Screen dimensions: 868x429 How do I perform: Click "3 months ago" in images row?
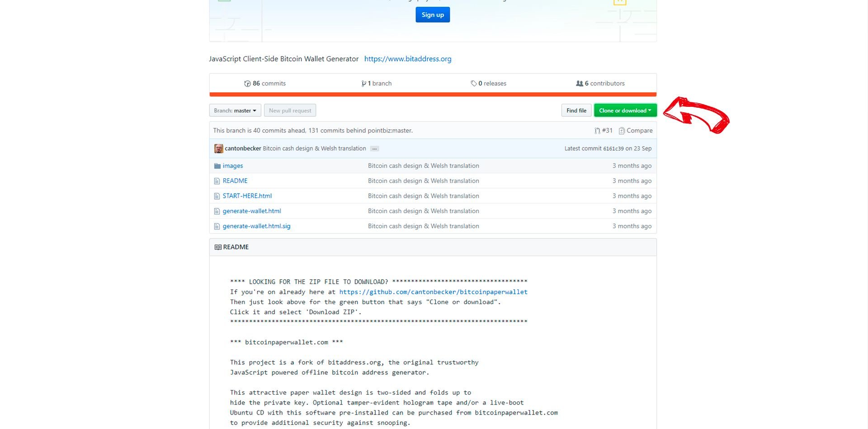click(x=632, y=166)
